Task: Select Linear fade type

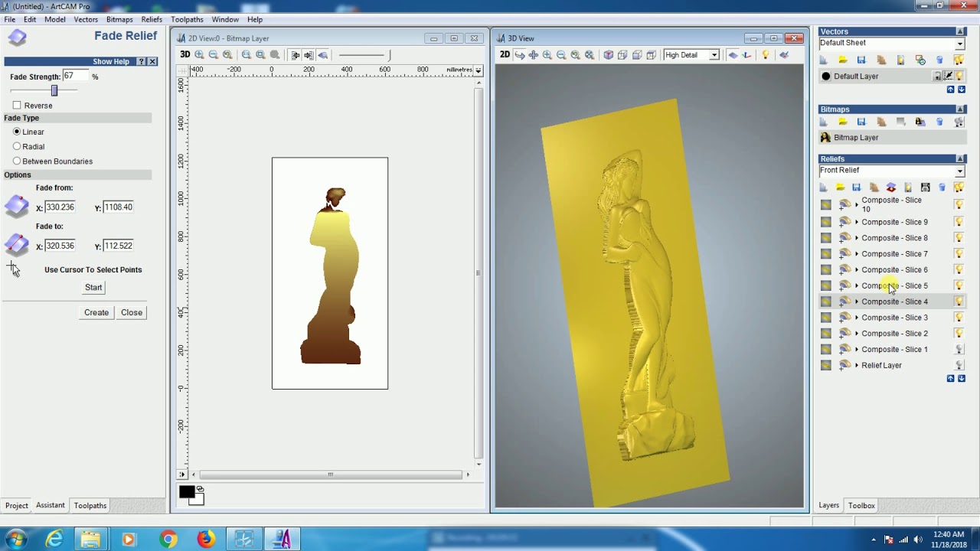Action: pos(17,132)
